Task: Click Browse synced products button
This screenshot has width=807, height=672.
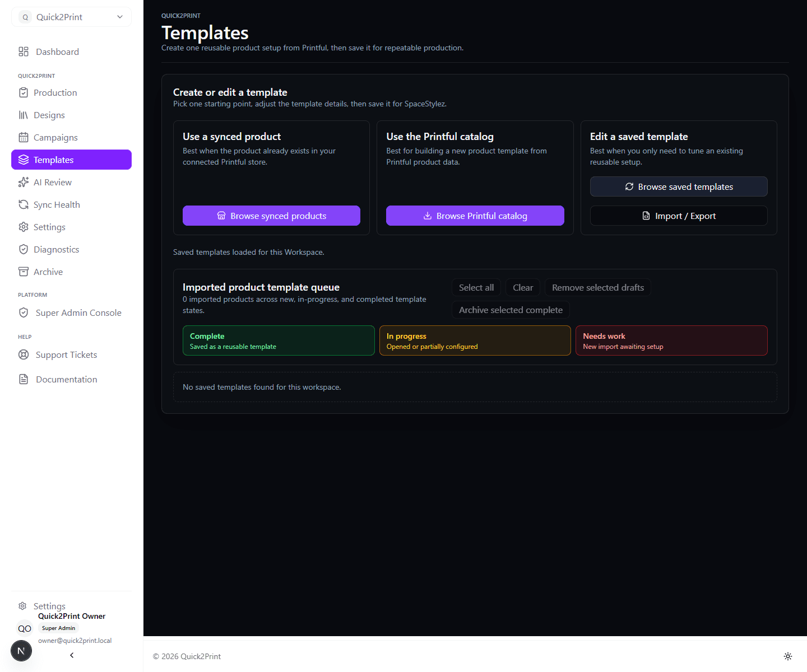Action: click(271, 216)
